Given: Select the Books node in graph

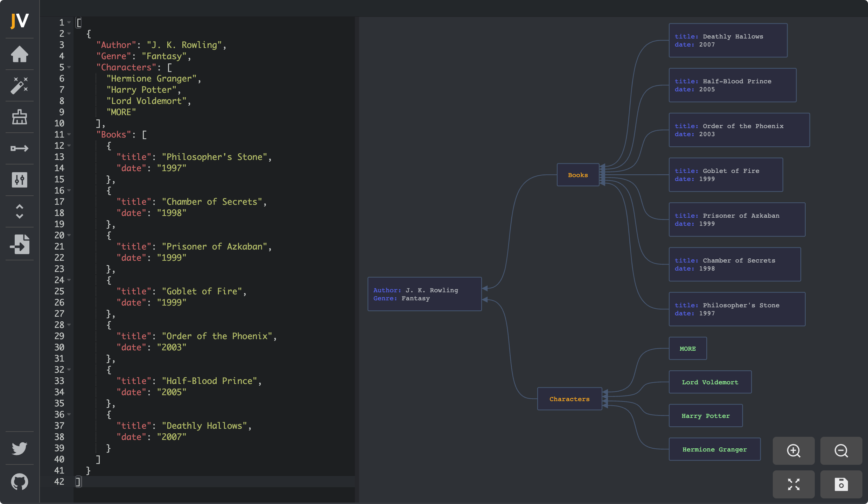Looking at the screenshot, I should click(578, 175).
